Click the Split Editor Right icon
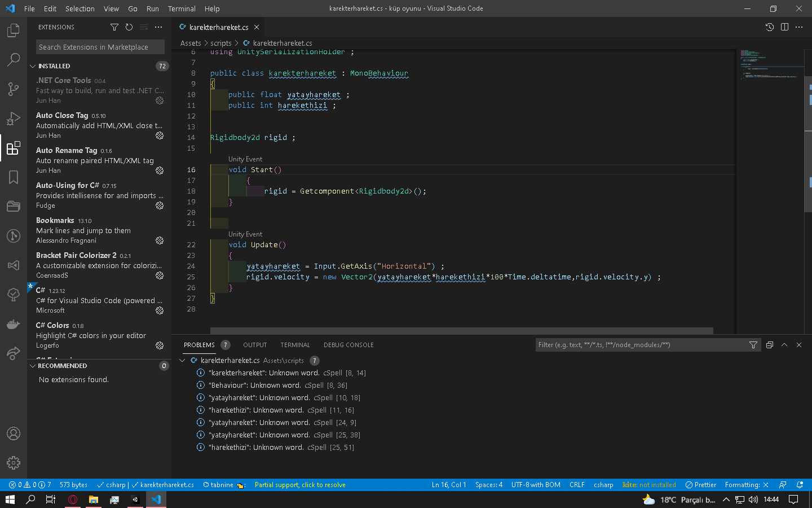 tap(784, 27)
